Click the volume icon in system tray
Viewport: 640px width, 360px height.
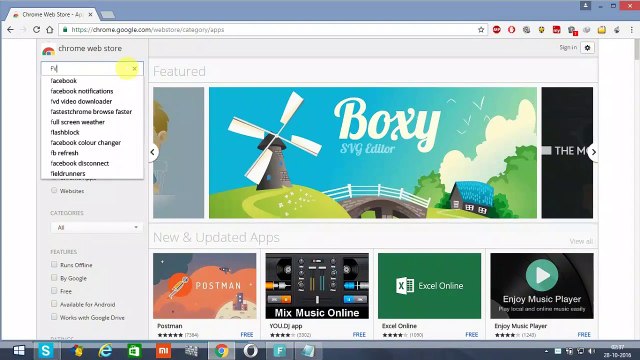coord(591,351)
